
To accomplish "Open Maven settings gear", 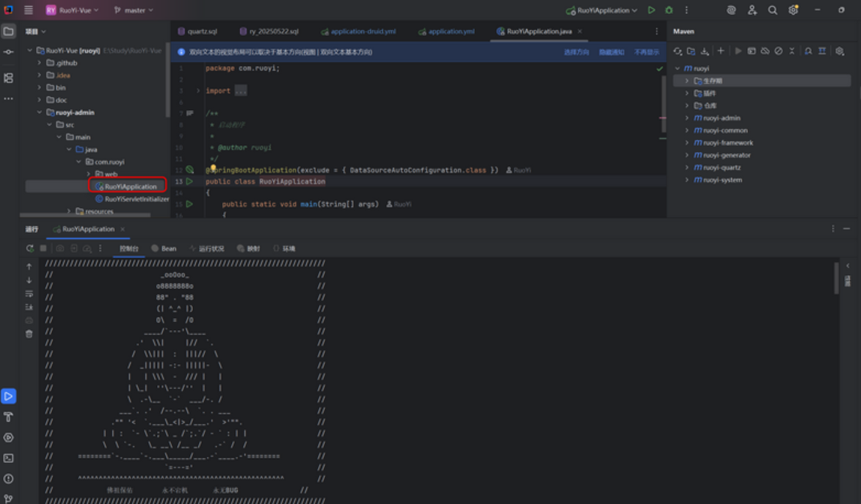I will click(840, 51).
